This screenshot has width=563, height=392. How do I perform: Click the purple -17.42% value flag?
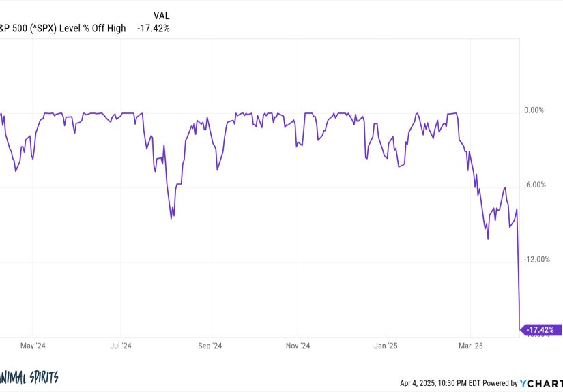tap(542, 330)
